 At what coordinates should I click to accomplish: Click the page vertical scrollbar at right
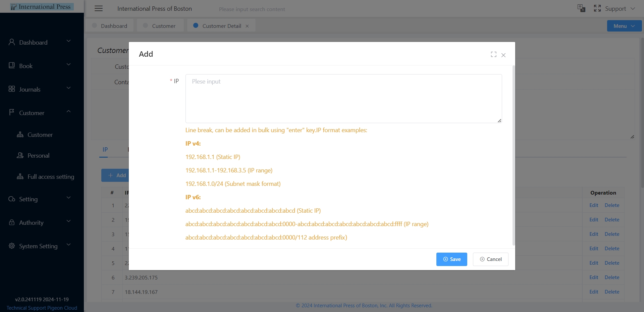pyautogui.click(x=642, y=112)
